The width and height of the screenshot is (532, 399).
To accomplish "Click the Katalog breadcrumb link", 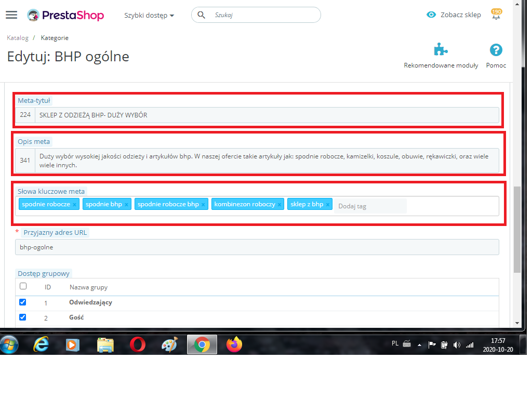I will coord(18,37).
